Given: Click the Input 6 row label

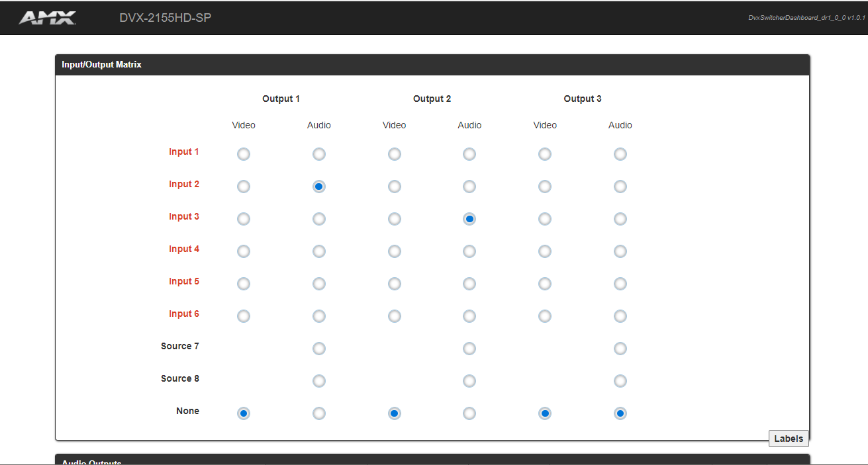Looking at the screenshot, I should click(x=183, y=314).
